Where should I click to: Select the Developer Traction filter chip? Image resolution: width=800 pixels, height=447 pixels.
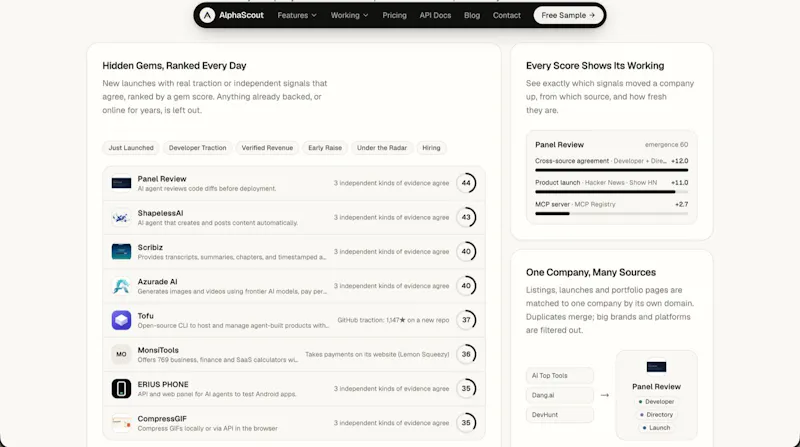[197, 148]
